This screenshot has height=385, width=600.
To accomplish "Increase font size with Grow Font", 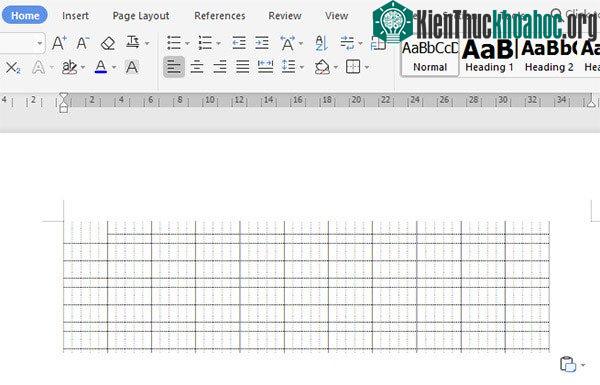I will tap(59, 43).
